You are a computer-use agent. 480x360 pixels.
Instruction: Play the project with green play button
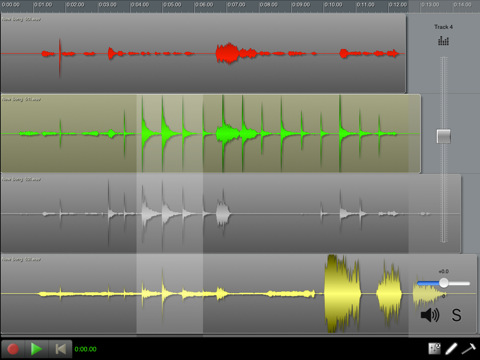[x=36, y=349]
